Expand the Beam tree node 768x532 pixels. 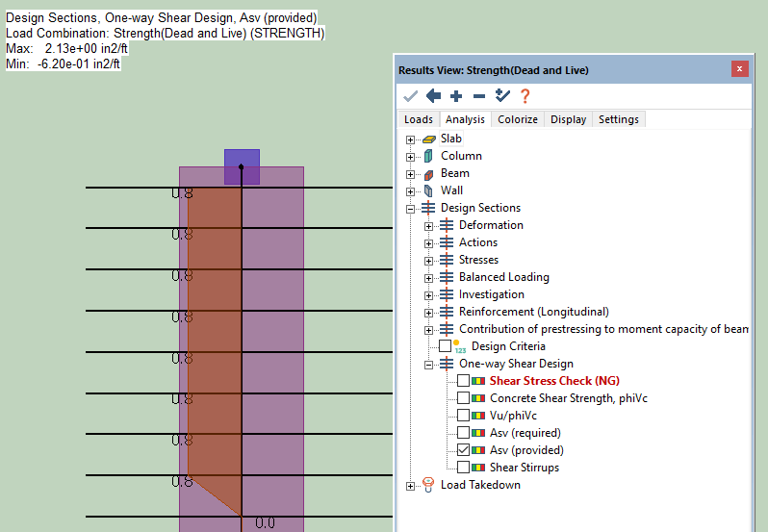click(x=411, y=173)
